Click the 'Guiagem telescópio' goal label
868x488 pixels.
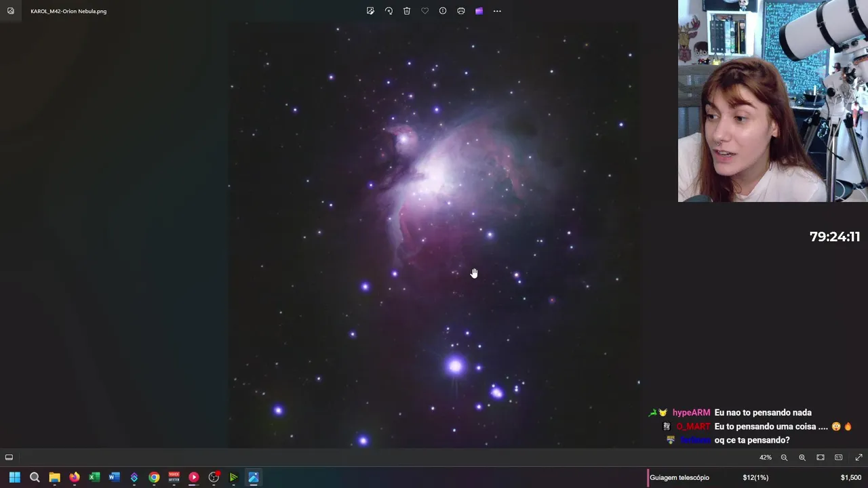[x=679, y=478]
